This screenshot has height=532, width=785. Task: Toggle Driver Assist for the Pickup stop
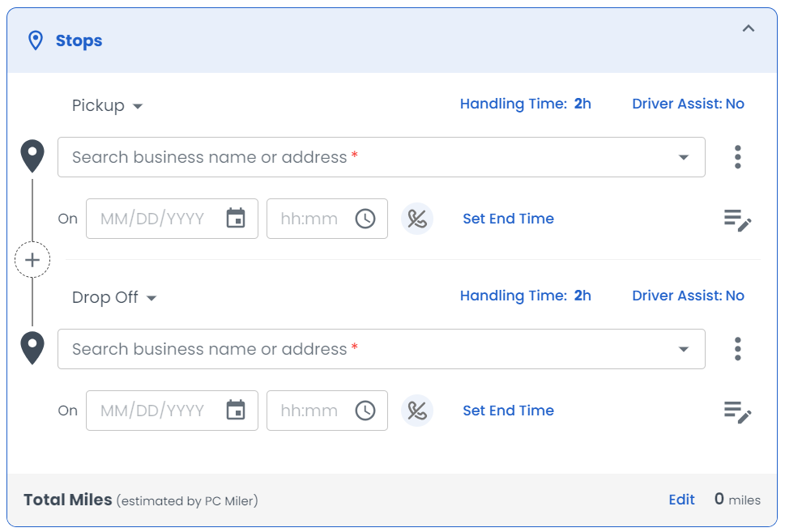click(x=688, y=104)
